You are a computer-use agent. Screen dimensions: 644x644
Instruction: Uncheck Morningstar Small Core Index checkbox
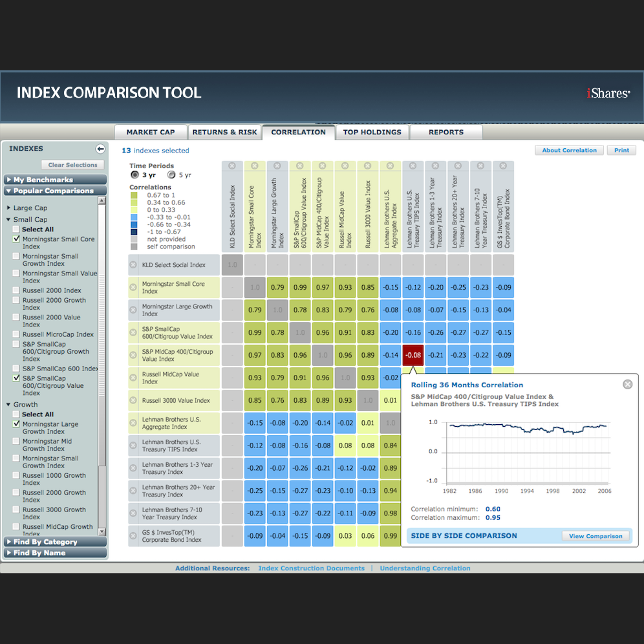16,239
